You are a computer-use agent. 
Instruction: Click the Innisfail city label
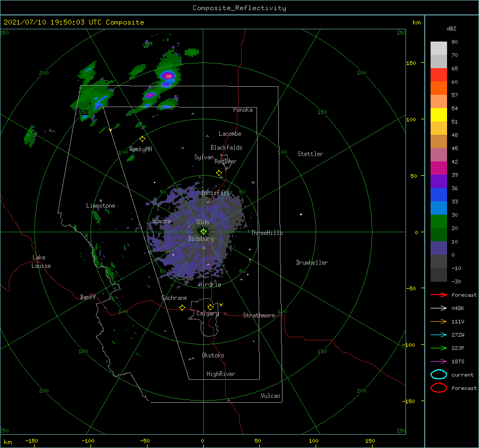click(215, 193)
